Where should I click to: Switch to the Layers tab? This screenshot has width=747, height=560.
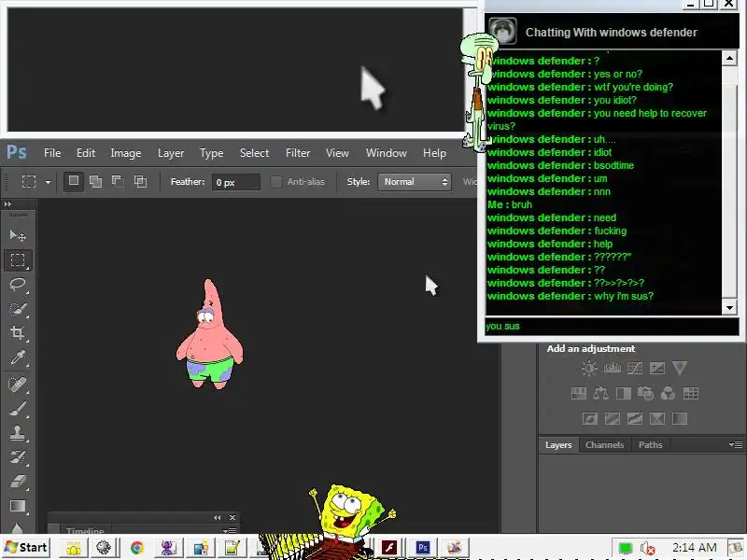click(558, 445)
